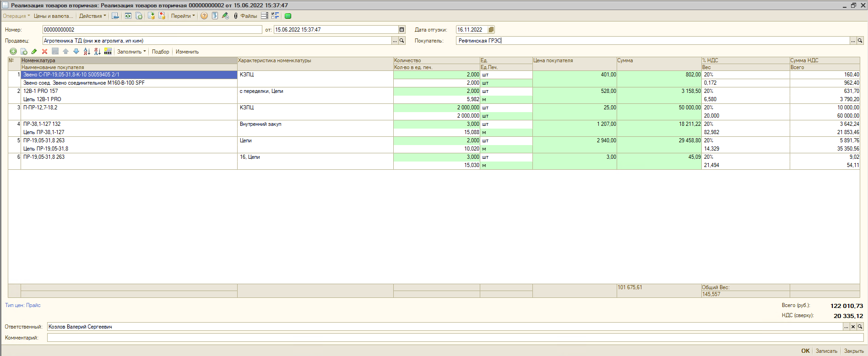
Task: Click the Подбор button
Action: (x=161, y=52)
